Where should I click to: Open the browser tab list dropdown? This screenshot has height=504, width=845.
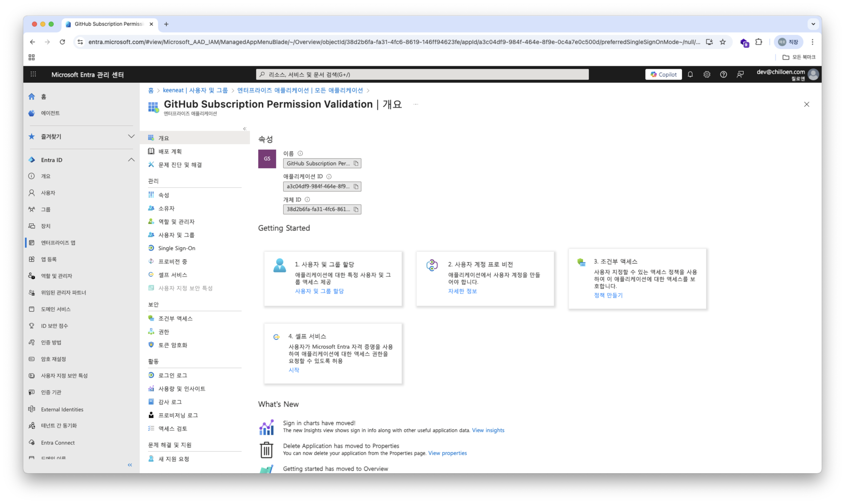[x=813, y=24]
